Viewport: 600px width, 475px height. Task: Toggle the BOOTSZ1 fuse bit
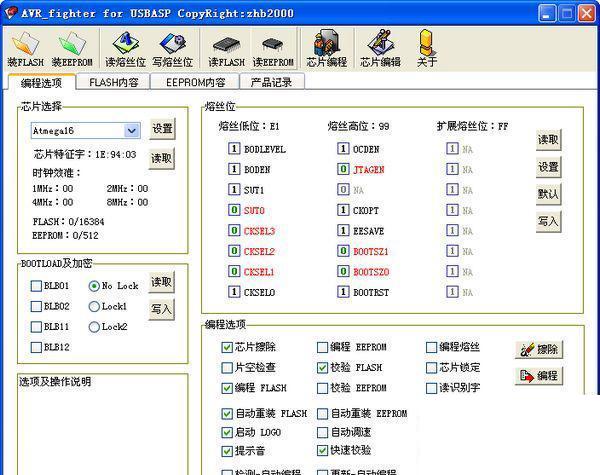(343, 251)
